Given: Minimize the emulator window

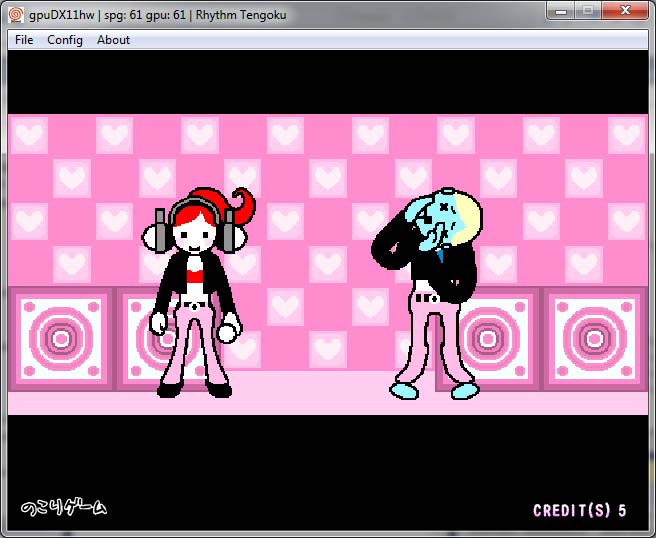Looking at the screenshot, I should point(563,11).
